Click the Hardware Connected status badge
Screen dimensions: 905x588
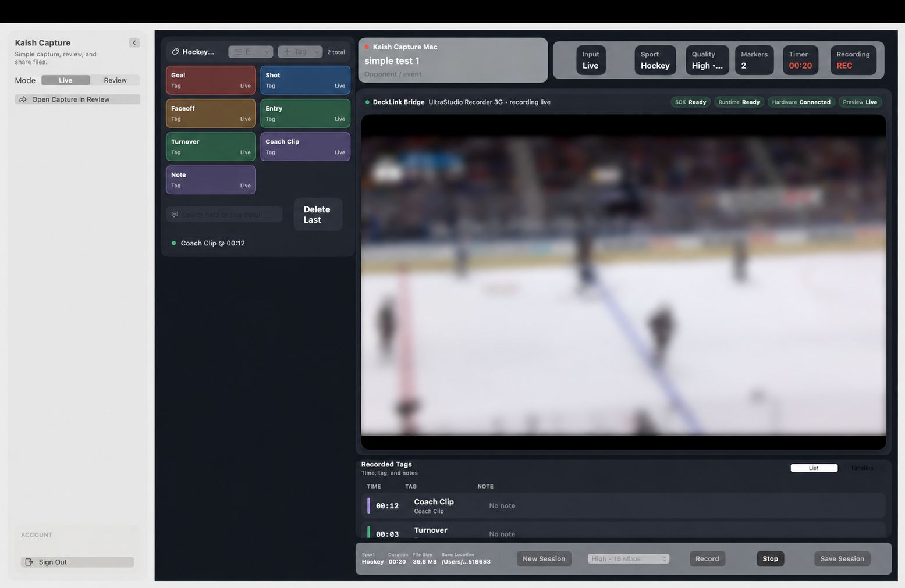click(801, 102)
